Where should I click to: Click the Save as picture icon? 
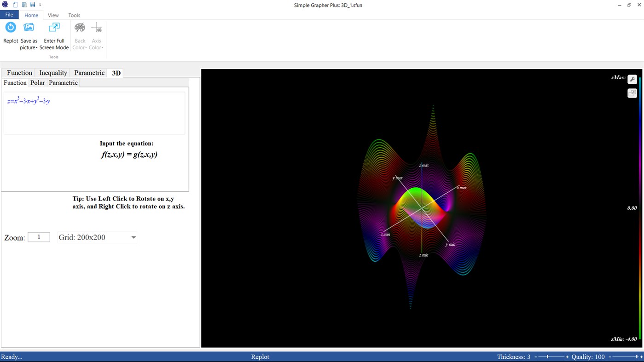[x=29, y=28]
